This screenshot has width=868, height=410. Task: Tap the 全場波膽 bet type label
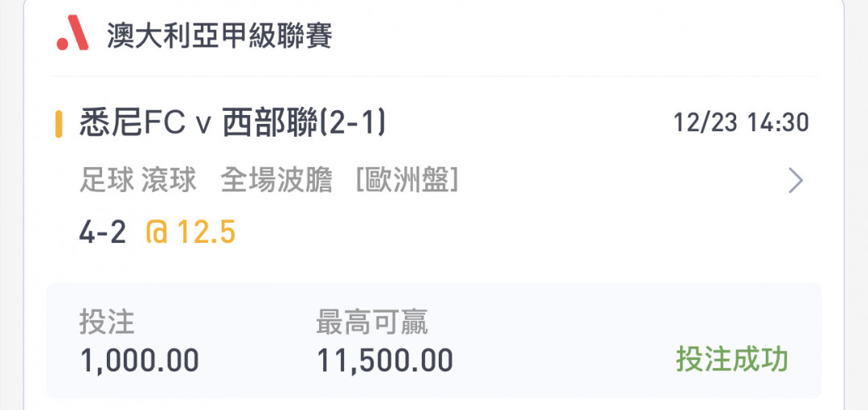[276, 181]
